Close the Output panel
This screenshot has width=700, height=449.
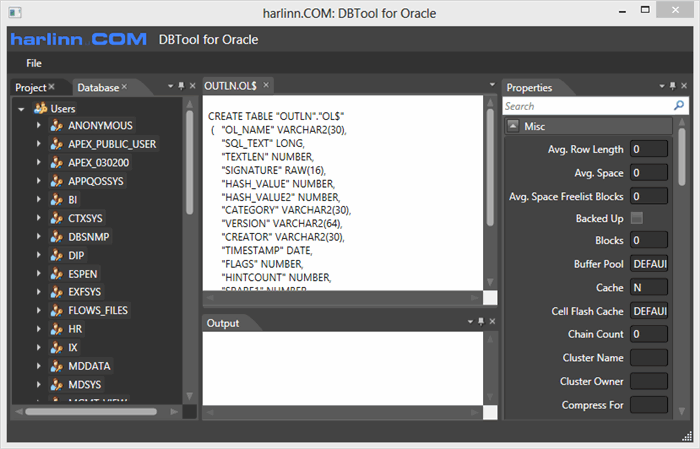[492, 321]
